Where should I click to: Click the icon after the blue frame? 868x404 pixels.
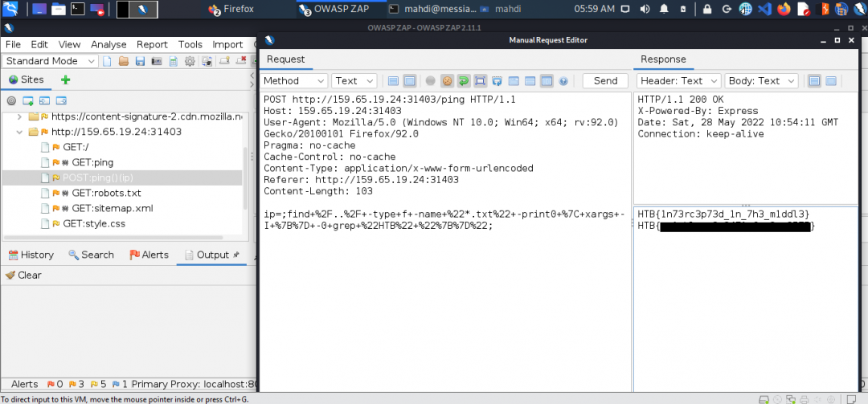(497, 81)
